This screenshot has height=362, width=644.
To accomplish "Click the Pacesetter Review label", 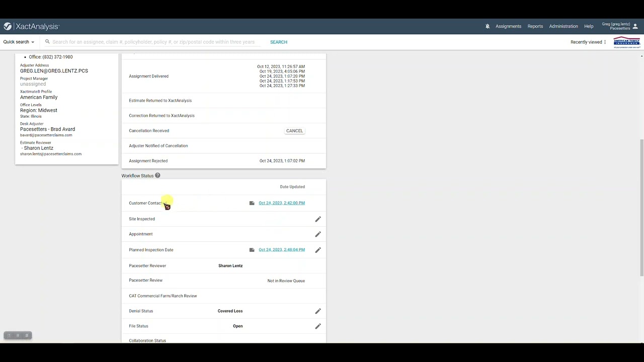I will (x=145, y=281).
